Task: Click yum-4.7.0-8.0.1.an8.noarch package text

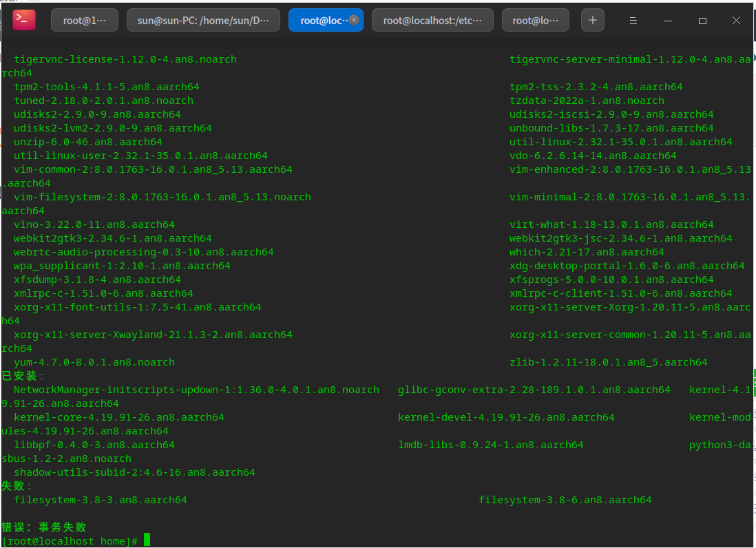Action: pyautogui.click(x=94, y=362)
